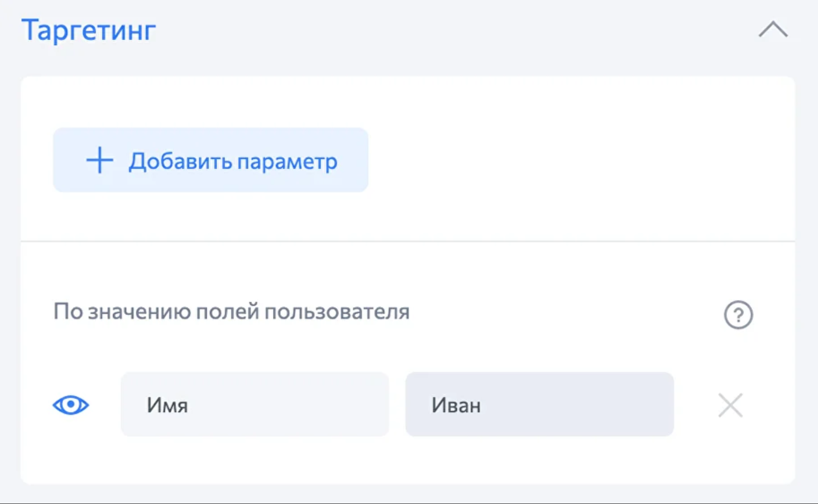This screenshot has width=818, height=504.
Task: Open the Имя field selector
Action: 254,405
